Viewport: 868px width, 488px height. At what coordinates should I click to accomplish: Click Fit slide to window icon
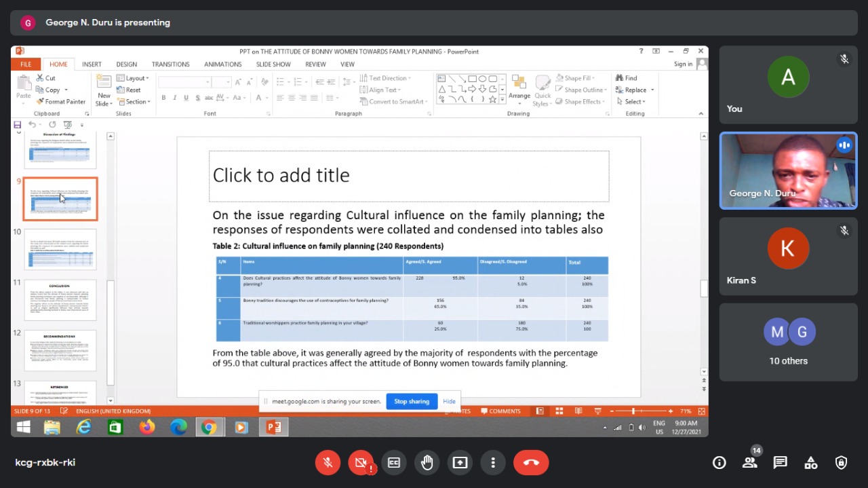(x=703, y=411)
